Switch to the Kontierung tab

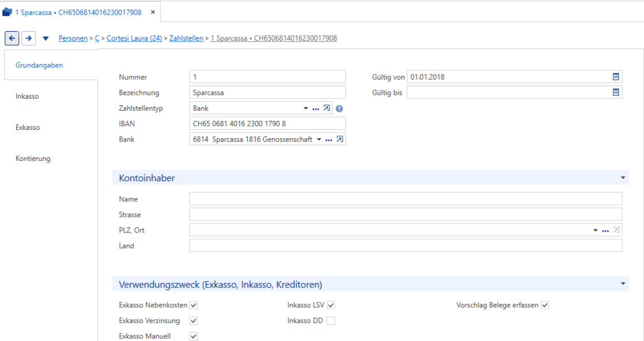pyautogui.click(x=33, y=159)
